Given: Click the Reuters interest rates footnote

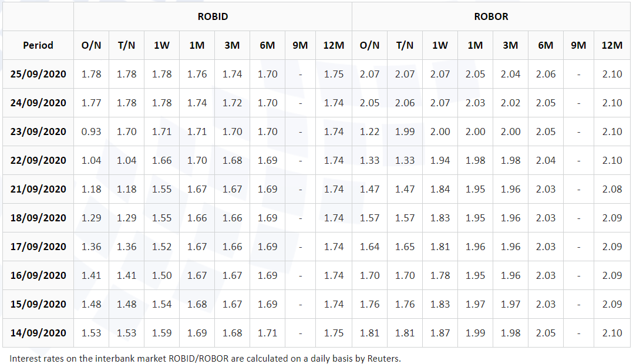Looking at the screenshot, I should (205, 358).
